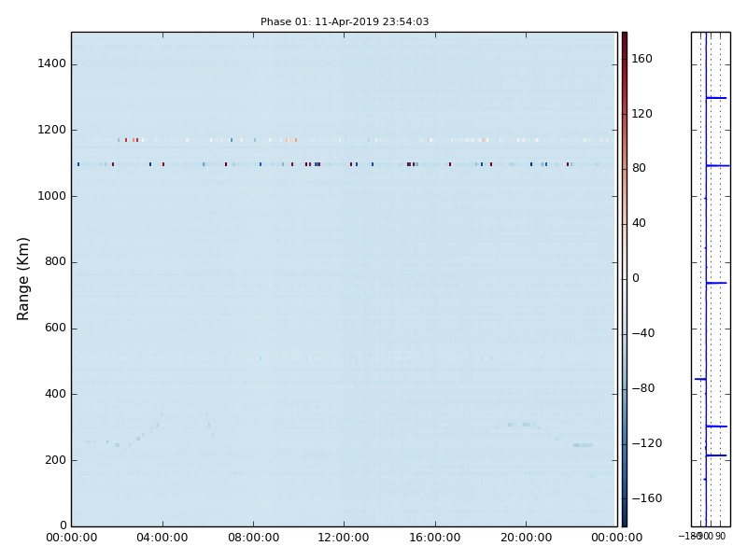Click the colorbar label −40

pyautogui.click(x=643, y=333)
